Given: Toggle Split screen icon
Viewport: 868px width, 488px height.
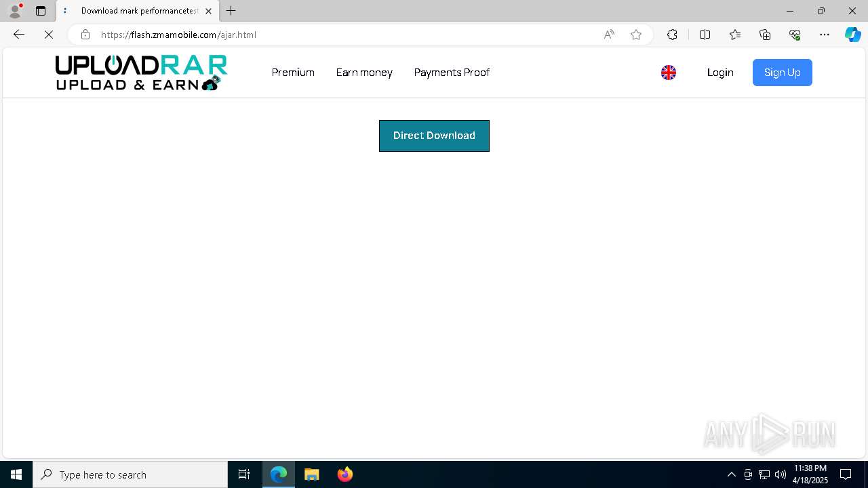Looking at the screenshot, I should coord(705,35).
